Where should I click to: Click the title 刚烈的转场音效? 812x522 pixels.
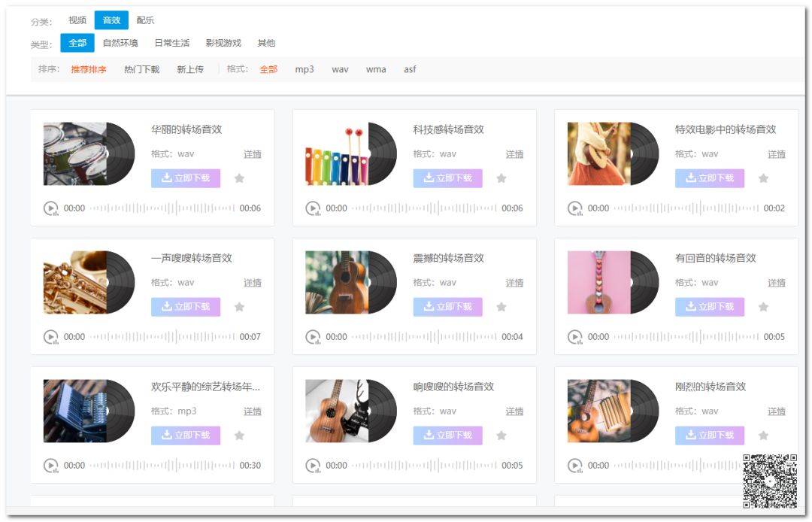click(710, 387)
